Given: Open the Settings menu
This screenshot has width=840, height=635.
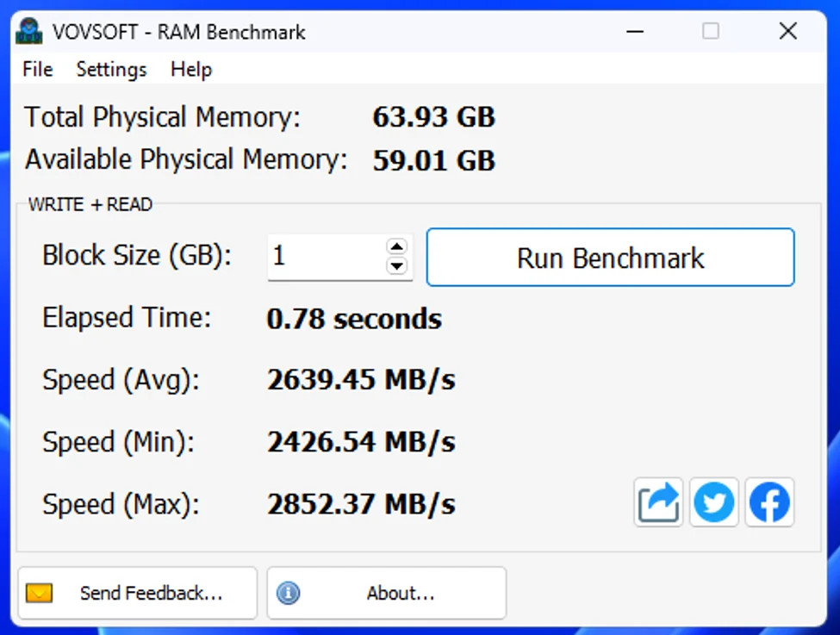Looking at the screenshot, I should [111, 69].
